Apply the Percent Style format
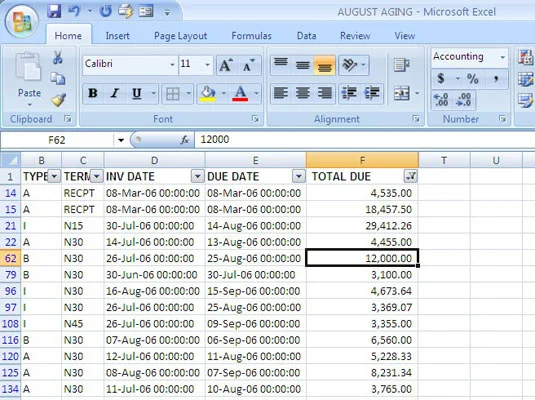 point(473,79)
